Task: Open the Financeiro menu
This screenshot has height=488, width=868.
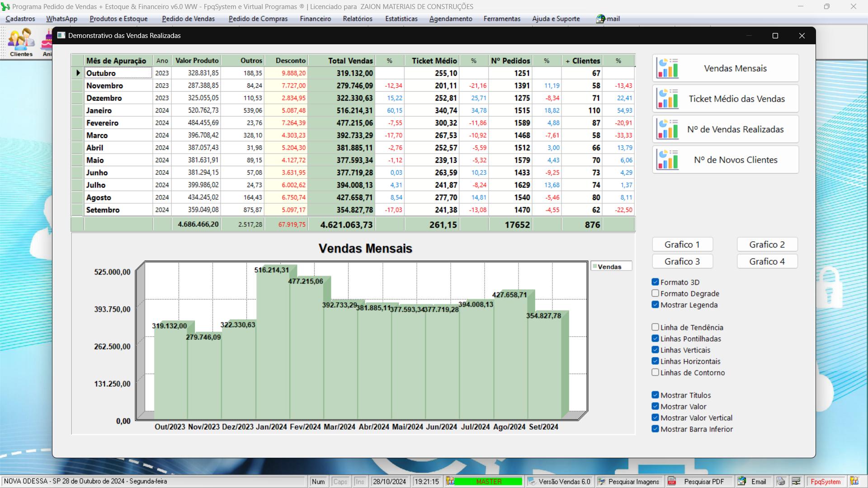Action: pos(315,19)
